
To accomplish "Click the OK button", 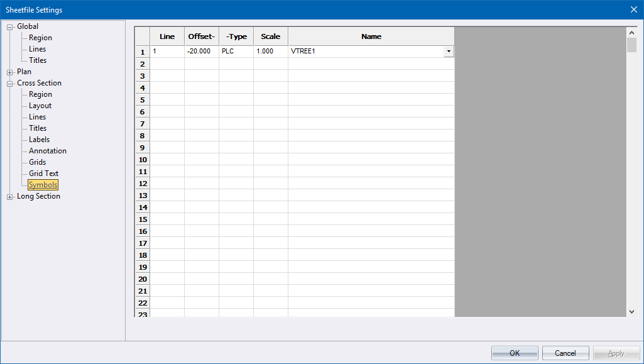I will (514, 353).
